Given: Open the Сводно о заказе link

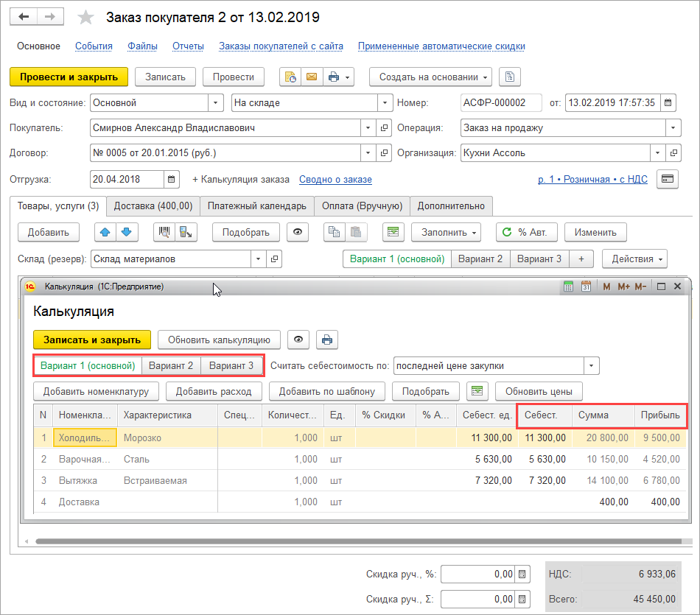Looking at the screenshot, I should tap(335, 179).
